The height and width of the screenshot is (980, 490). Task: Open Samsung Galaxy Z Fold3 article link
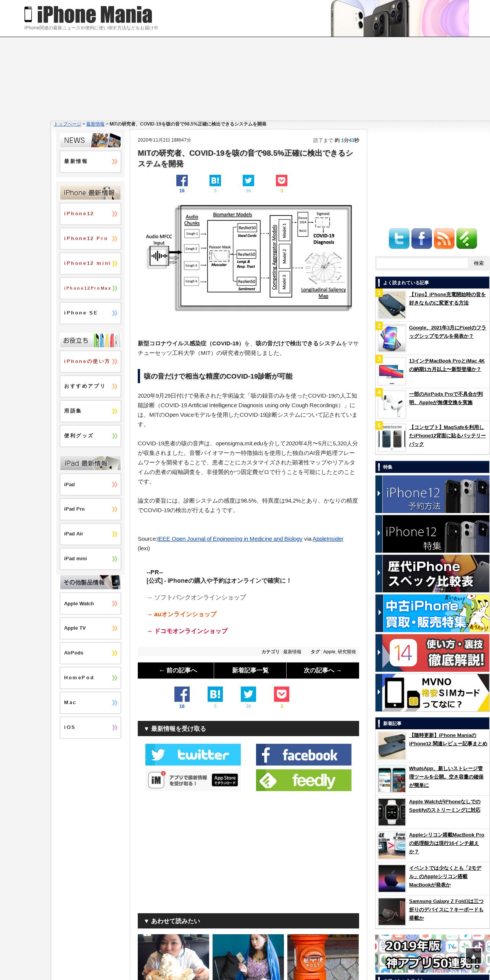[446, 909]
